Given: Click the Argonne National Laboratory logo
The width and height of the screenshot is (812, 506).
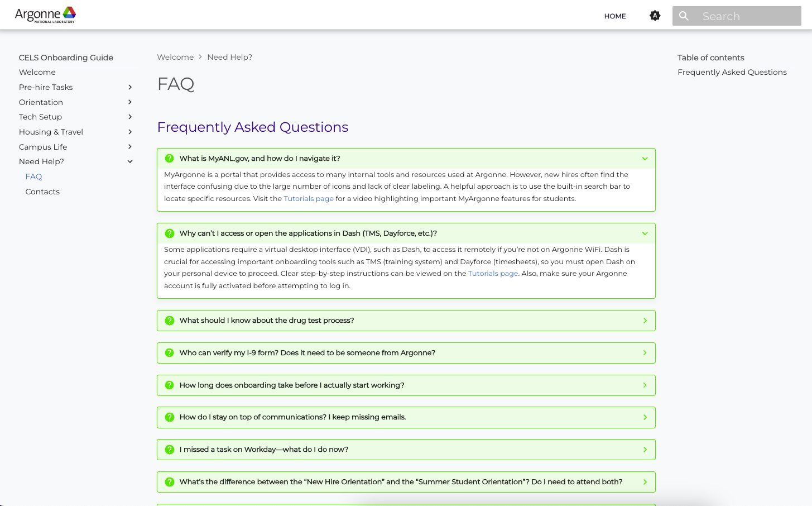Looking at the screenshot, I should (x=45, y=15).
